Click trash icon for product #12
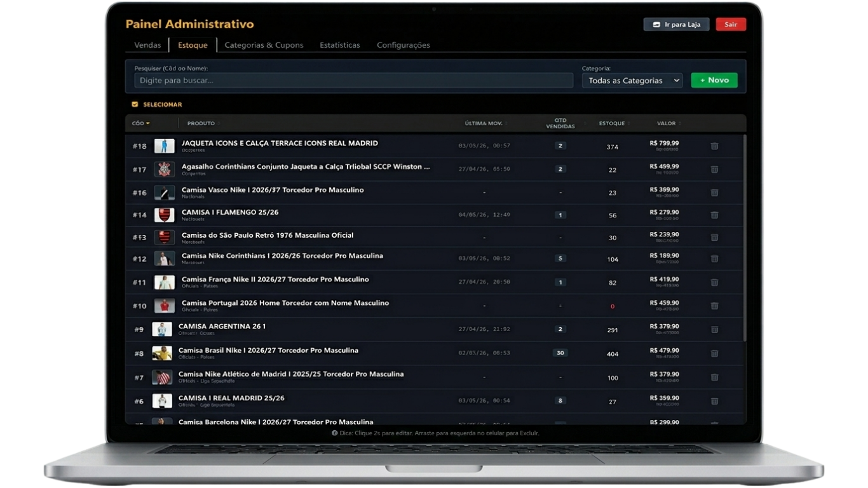868x488 pixels. [714, 259]
